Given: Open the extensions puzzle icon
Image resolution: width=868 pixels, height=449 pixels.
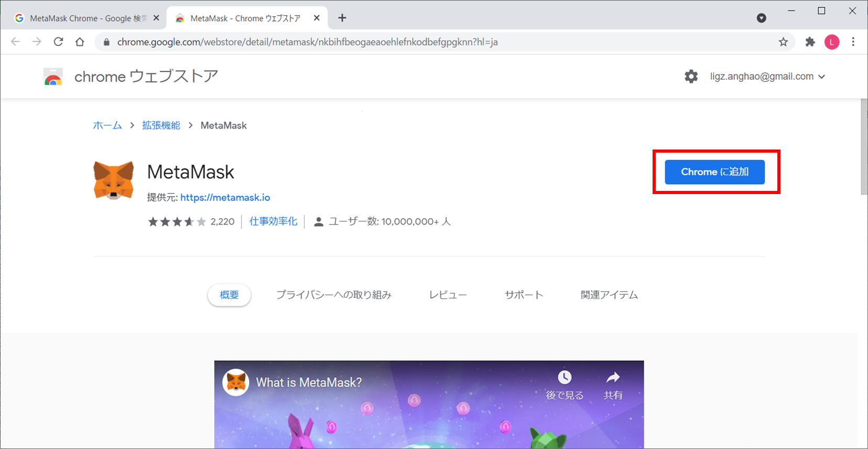Looking at the screenshot, I should (810, 42).
